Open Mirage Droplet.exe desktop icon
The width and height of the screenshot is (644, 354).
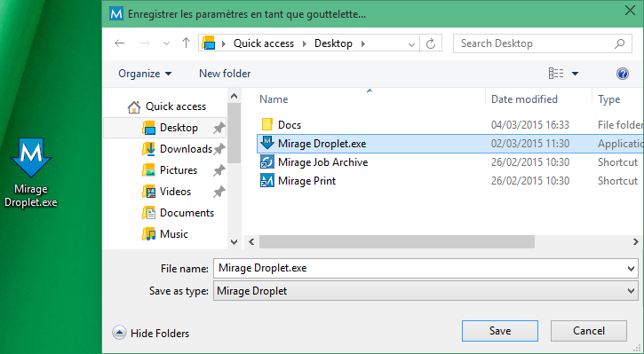31,173
